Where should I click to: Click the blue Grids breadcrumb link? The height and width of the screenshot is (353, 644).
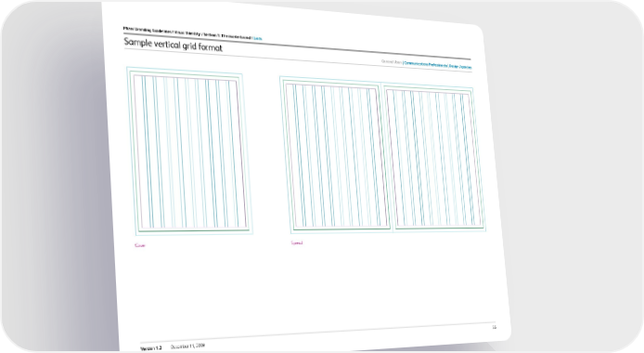tap(258, 38)
